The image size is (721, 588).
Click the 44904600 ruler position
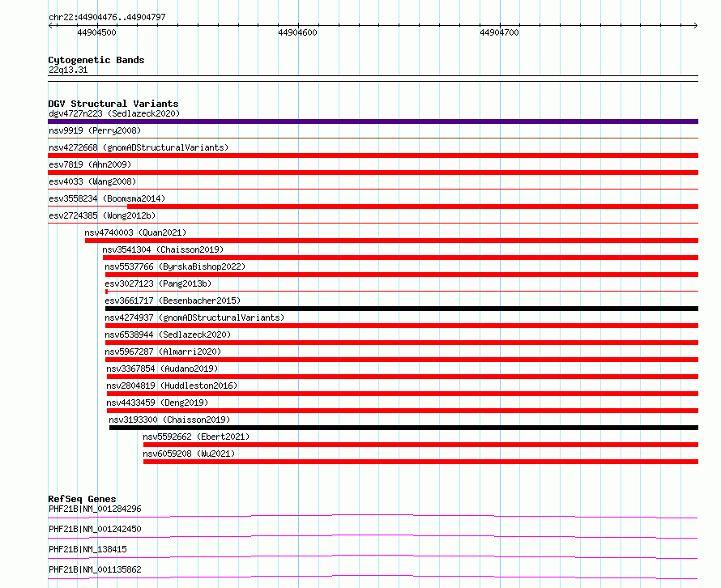point(297,32)
